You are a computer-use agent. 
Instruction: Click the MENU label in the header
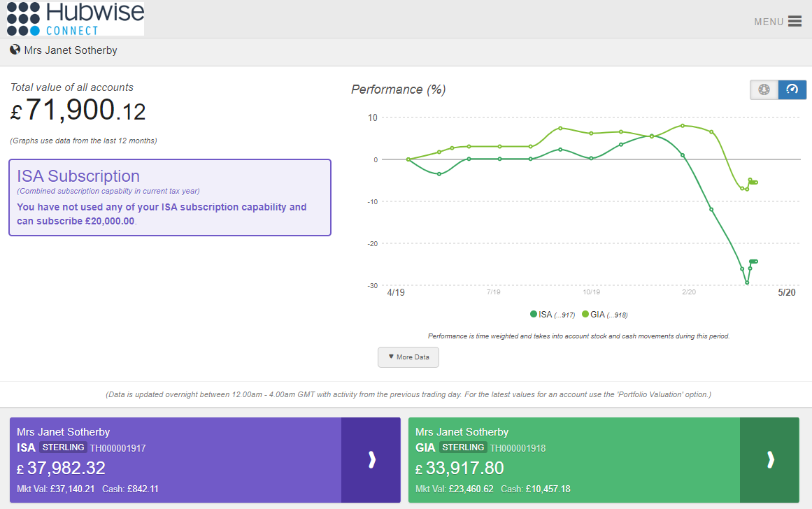[x=769, y=22]
